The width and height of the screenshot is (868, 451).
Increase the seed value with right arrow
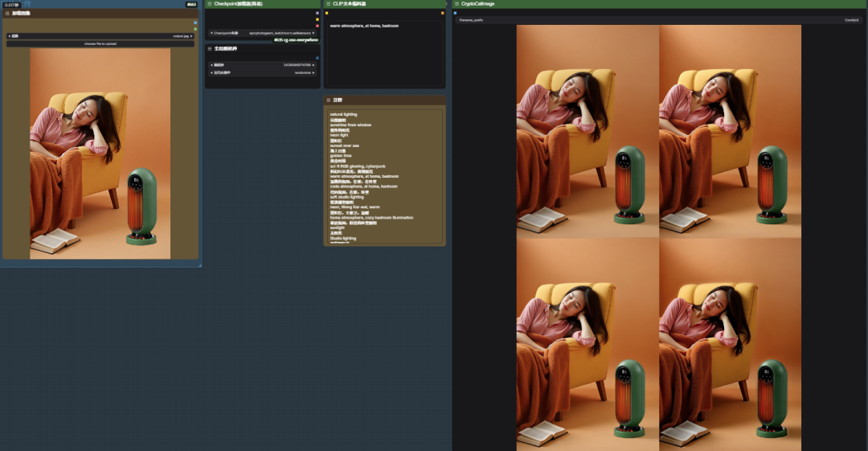313,65
